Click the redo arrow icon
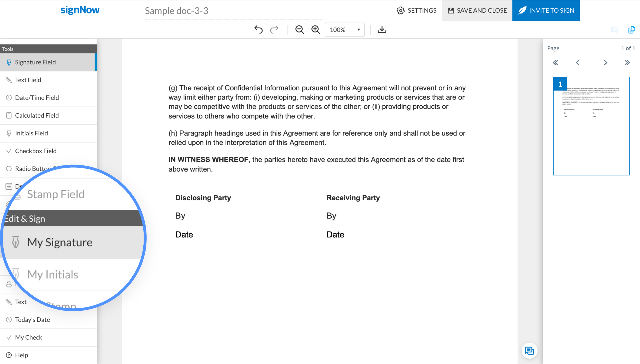640x364 pixels. (x=274, y=30)
